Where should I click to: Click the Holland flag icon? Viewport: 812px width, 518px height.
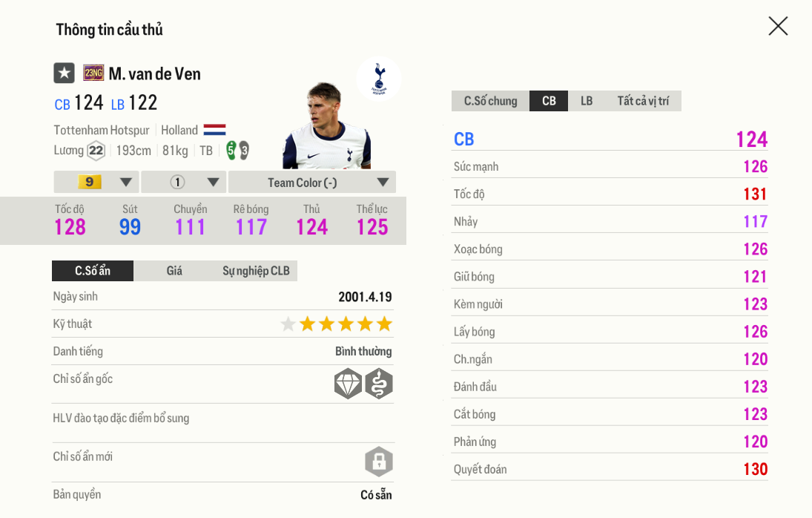point(214,129)
